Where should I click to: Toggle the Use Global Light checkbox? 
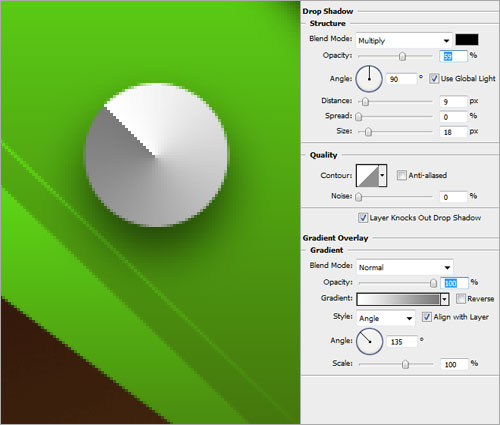pos(434,79)
